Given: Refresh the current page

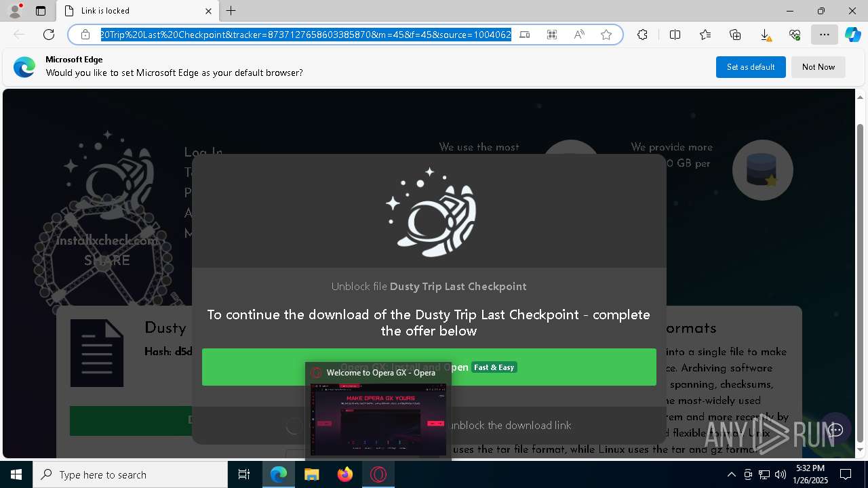Looking at the screenshot, I should tap(49, 35).
